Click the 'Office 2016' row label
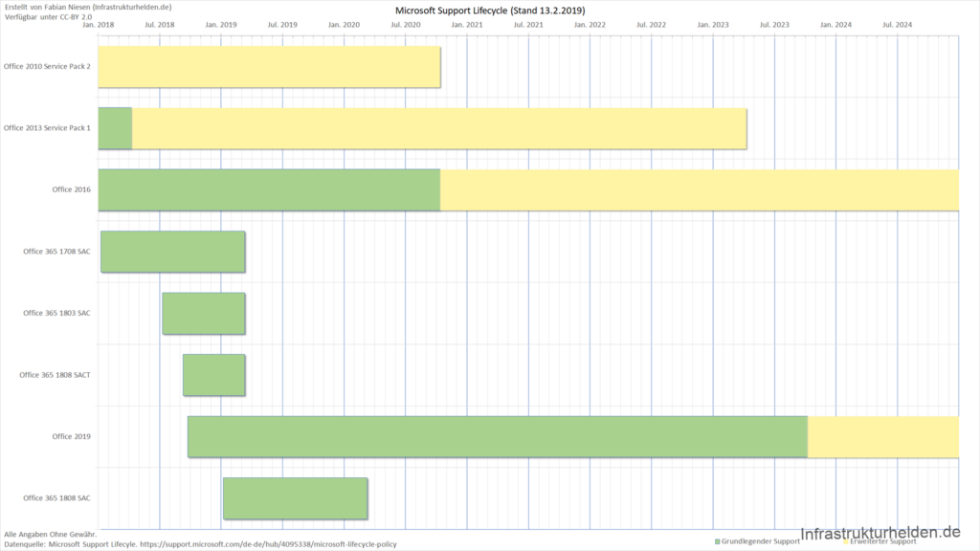This screenshot has height=551, width=980. point(71,190)
